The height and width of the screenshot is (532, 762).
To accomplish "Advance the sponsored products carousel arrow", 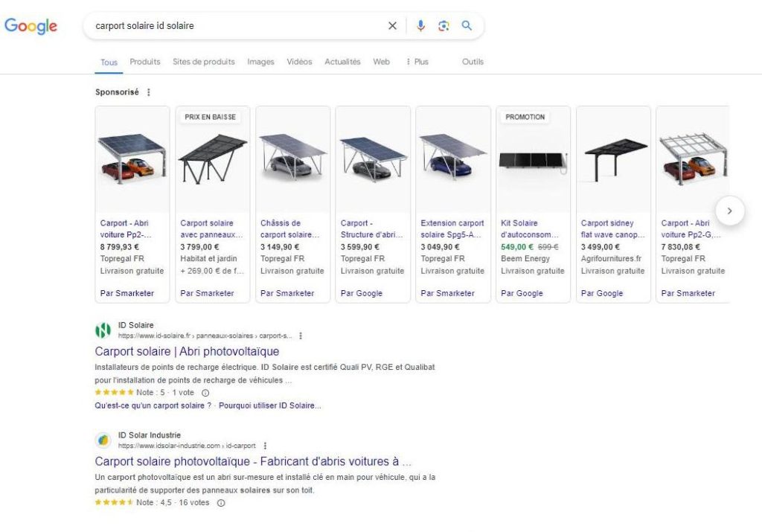I will coord(729,211).
